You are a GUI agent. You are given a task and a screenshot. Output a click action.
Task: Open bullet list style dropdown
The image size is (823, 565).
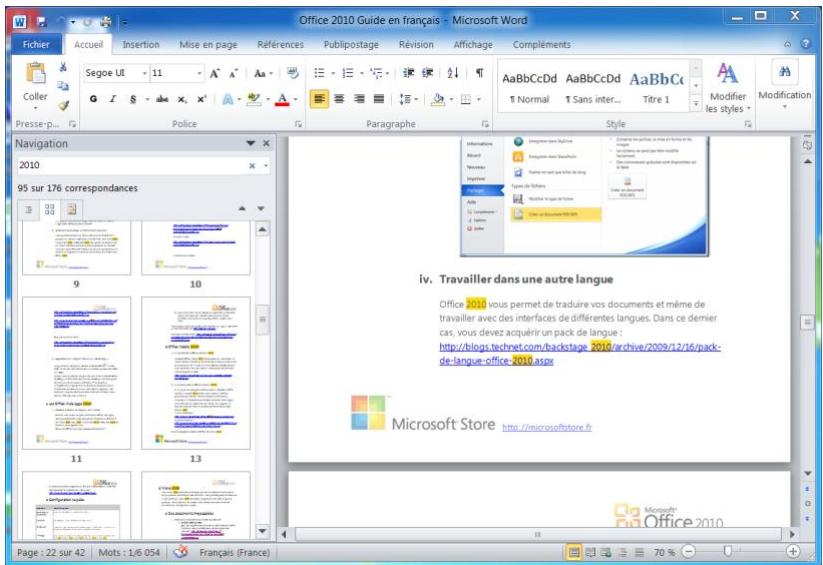(x=333, y=74)
